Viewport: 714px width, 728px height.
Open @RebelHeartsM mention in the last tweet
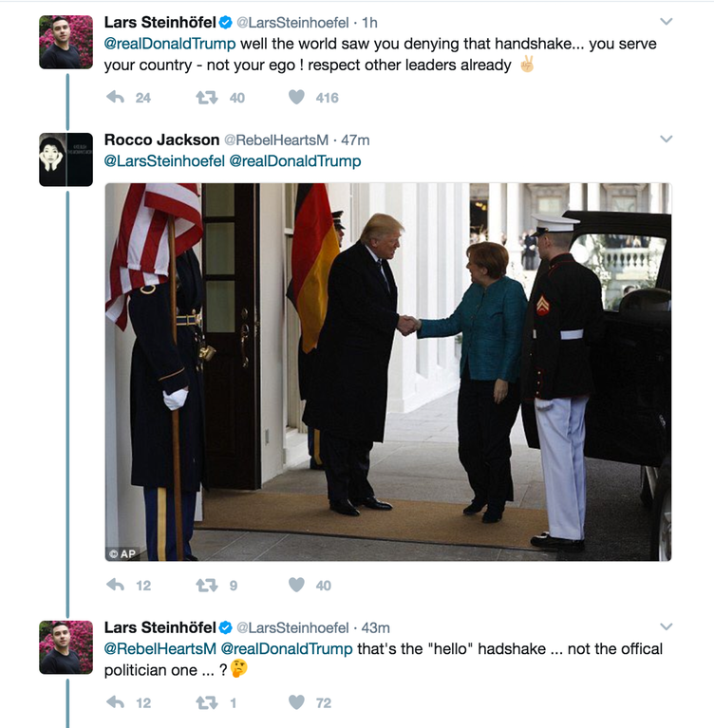[160, 648]
